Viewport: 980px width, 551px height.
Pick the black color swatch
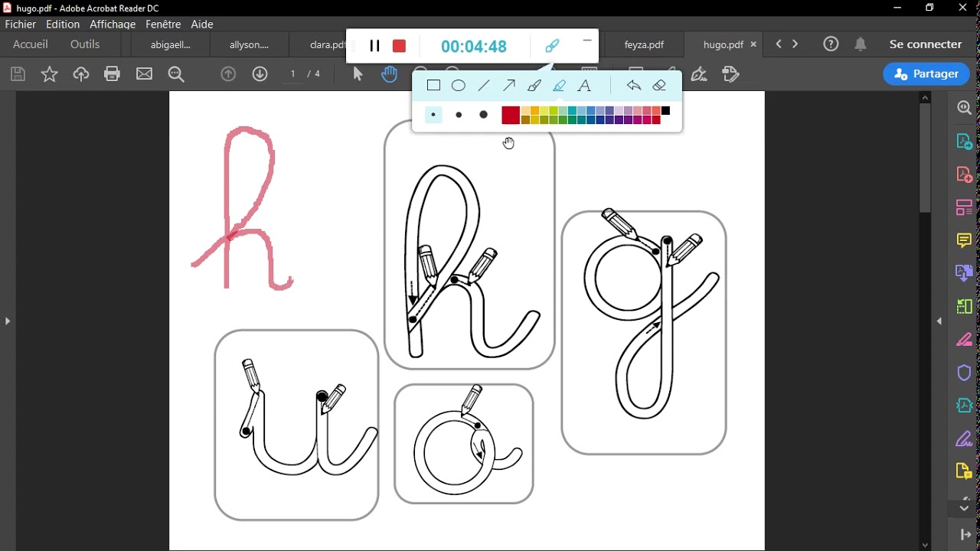coord(666,111)
